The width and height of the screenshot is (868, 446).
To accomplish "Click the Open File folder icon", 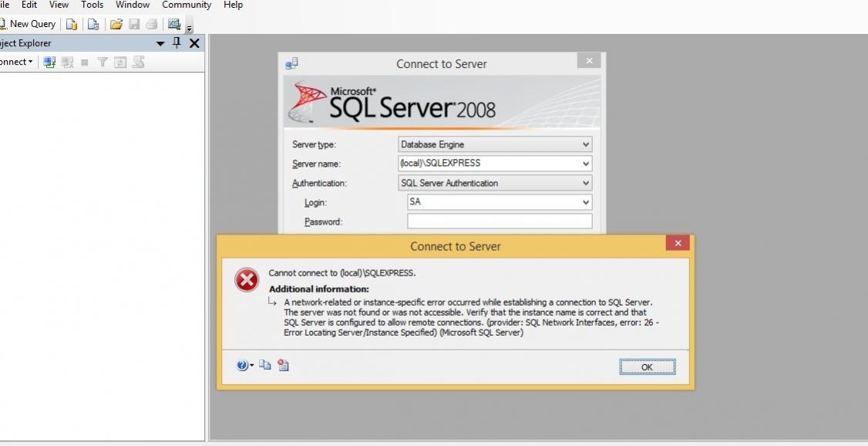I will tap(116, 24).
